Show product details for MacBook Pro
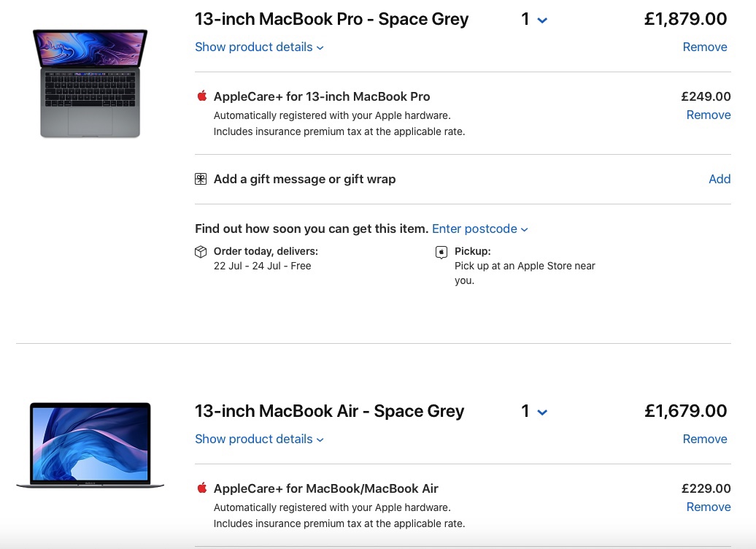 point(259,47)
